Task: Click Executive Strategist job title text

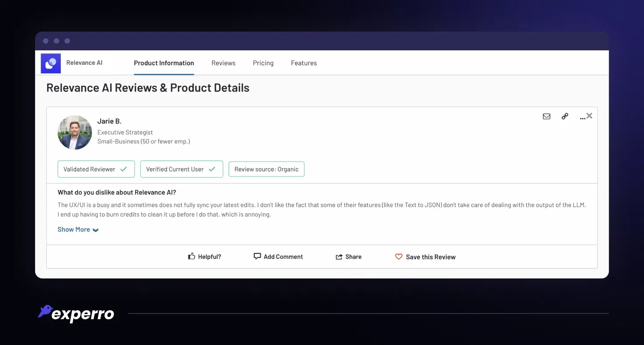Action: point(125,132)
